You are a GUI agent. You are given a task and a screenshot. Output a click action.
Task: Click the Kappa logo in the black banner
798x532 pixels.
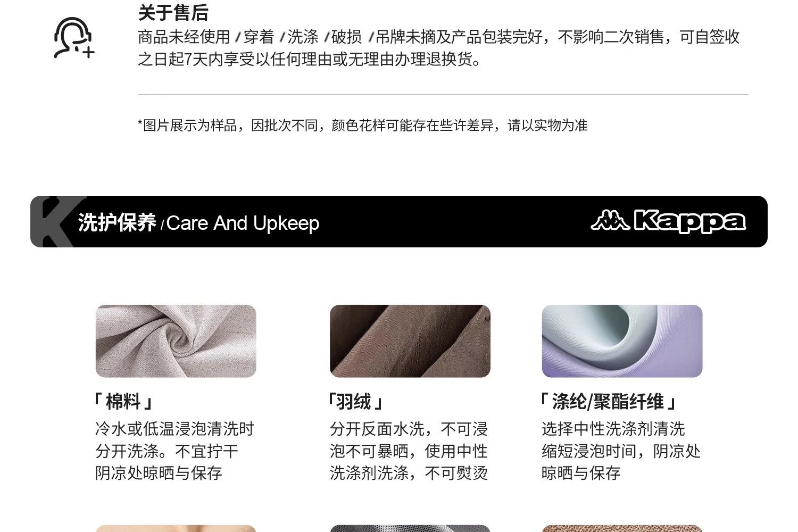pyautogui.click(x=668, y=221)
